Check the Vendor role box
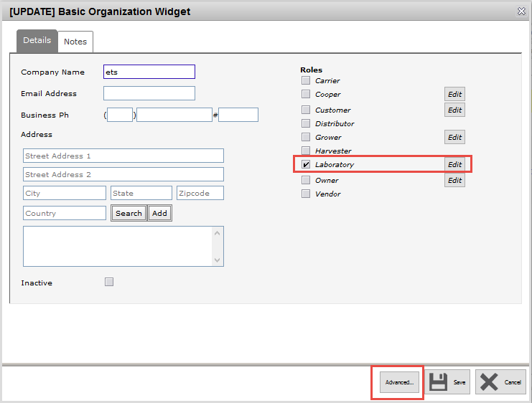Image resolution: width=532 pixels, height=403 pixels. pos(306,194)
